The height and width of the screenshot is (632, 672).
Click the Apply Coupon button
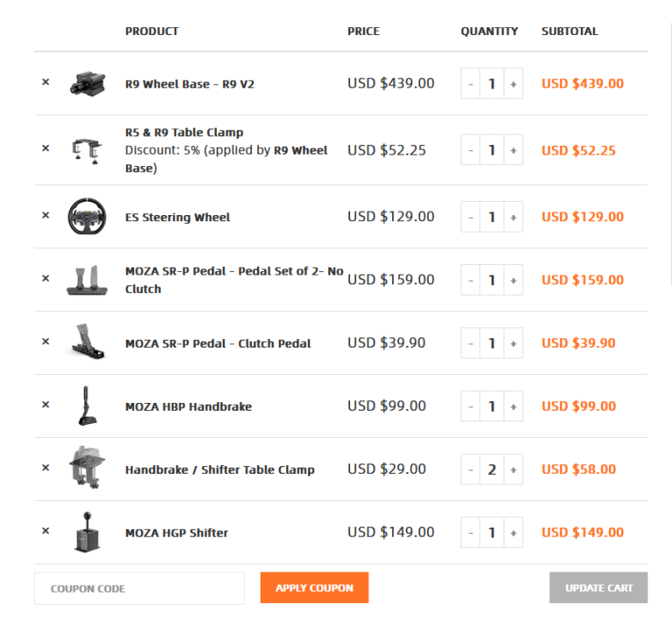coord(314,588)
